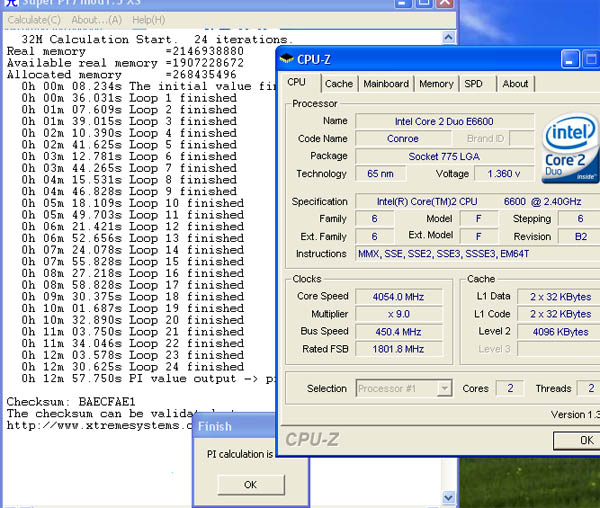Click the L1 Data value 2 x 32 KBytes
Screen dimensions: 600x508
coord(560,296)
